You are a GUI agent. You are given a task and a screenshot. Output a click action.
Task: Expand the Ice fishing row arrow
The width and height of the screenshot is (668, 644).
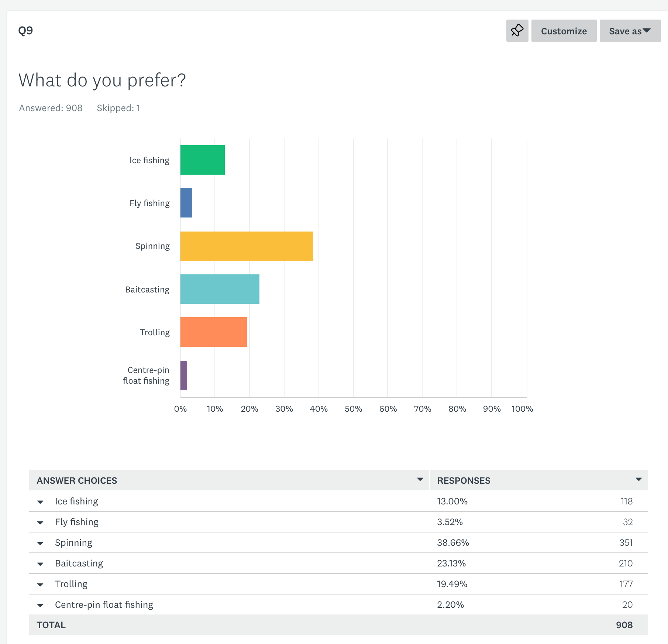pos(41,502)
